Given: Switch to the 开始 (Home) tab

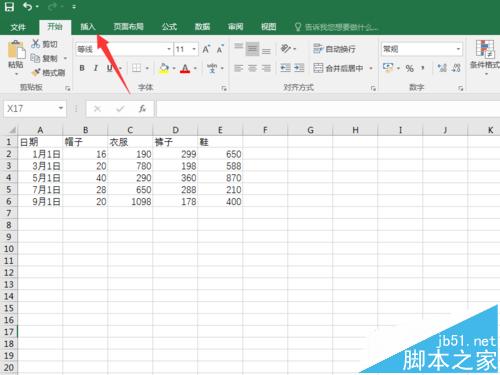Looking at the screenshot, I should pos(55,27).
